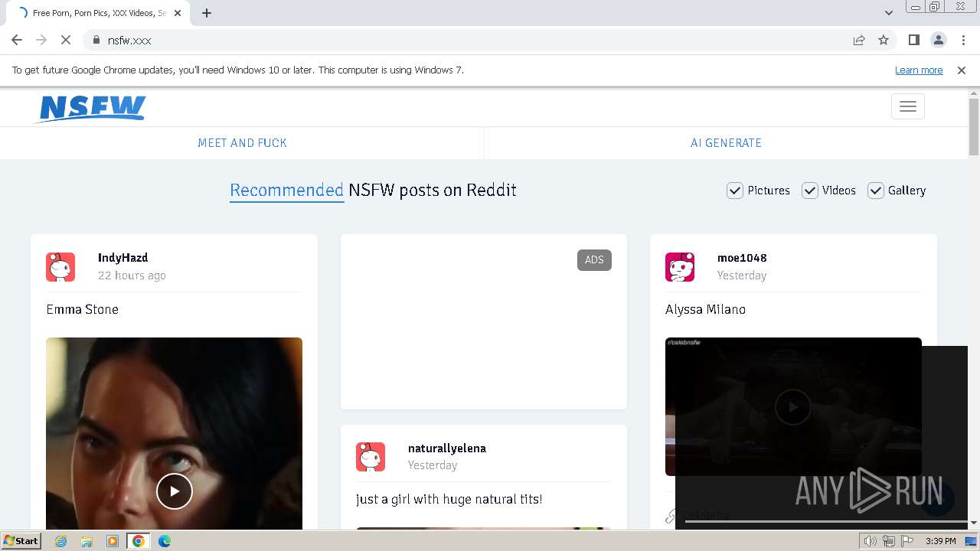Share this page using the share icon
The image size is (980, 551).
[x=859, y=40]
